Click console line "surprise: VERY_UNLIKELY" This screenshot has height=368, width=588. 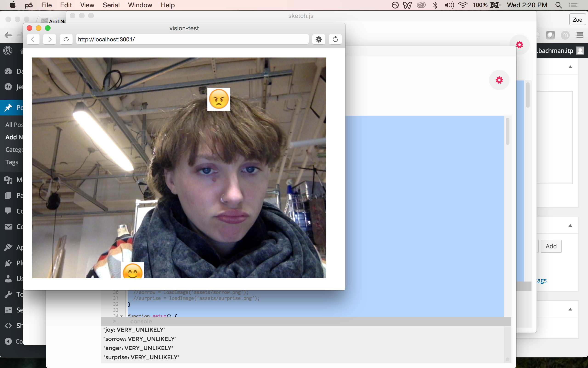141,357
